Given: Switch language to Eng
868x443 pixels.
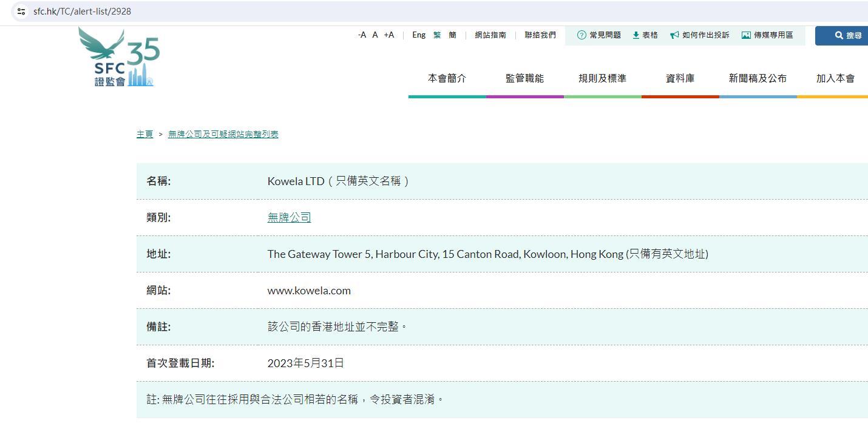Looking at the screenshot, I should point(419,35).
